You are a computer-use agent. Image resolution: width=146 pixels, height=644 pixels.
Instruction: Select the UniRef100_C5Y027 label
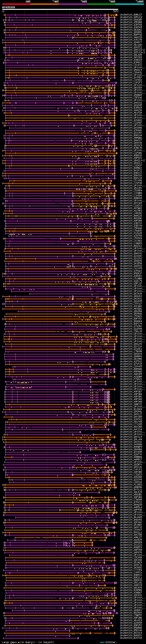131,304
